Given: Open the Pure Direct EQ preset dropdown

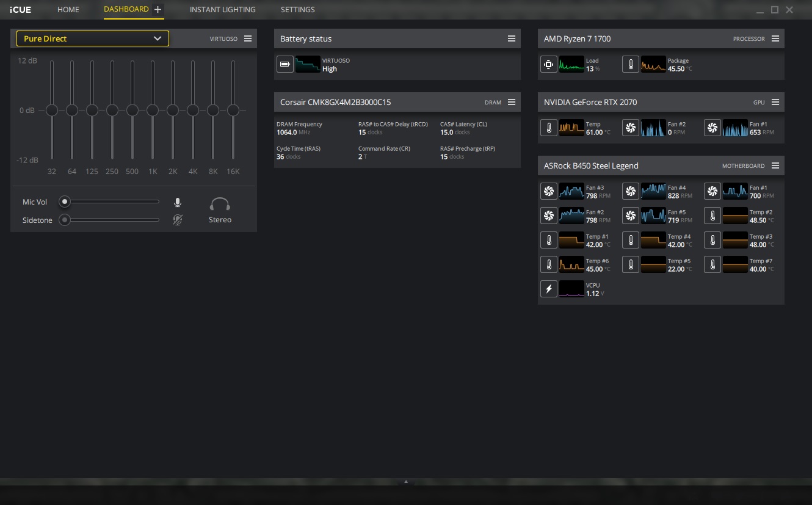Looking at the screenshot, I should [93, 38].
